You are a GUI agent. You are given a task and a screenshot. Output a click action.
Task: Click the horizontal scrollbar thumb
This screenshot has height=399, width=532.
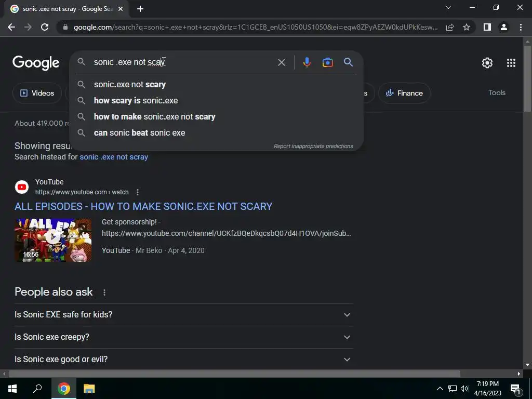(x=234, y=374)
